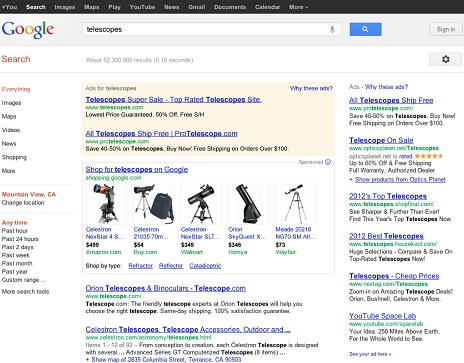Shop by type Catadioptric
The height and width of the screenshot is (363, 464).
tap(205, 266)
